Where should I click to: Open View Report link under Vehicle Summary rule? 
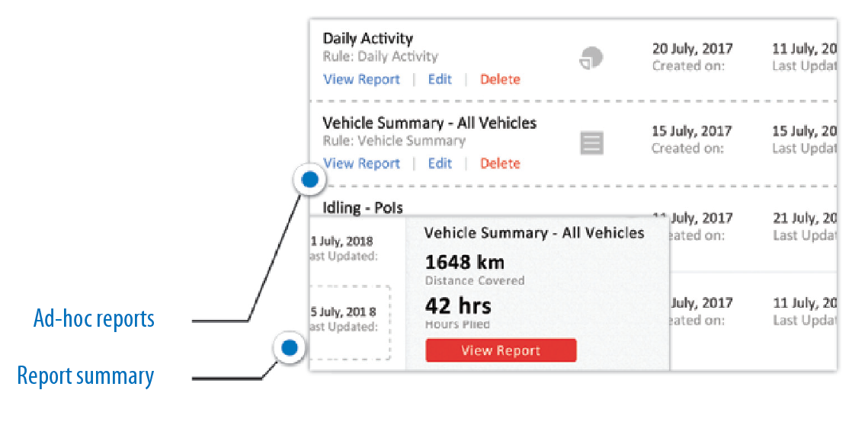coord(361,163)
